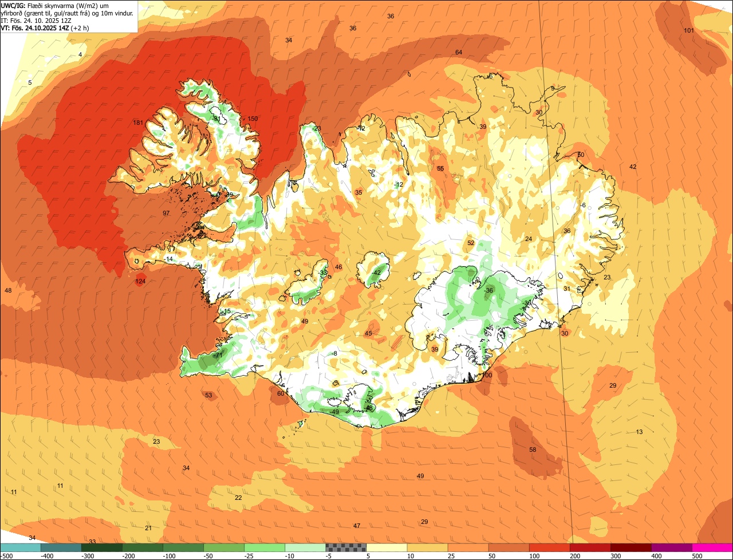Click the legend swatch between 100 and 200
The width and height of the screenshot is (733, 560).
click(x=549, y=547)
